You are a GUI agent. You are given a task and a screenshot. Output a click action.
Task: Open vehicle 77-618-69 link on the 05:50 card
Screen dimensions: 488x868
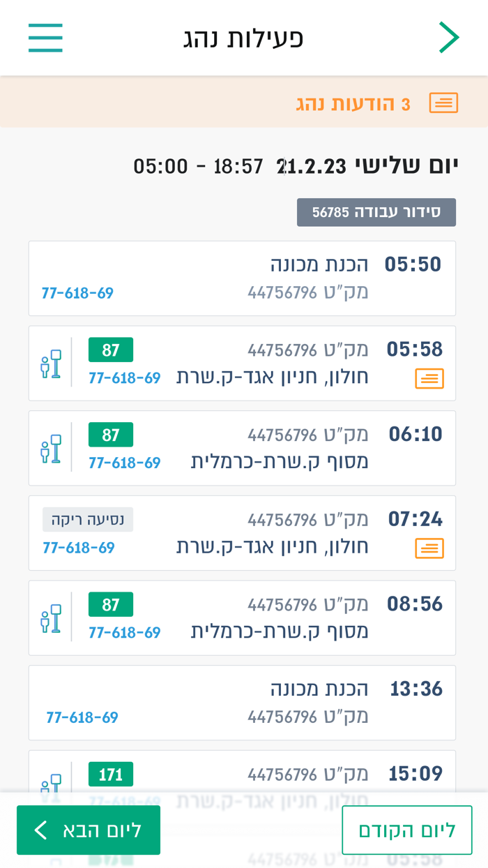77,292
